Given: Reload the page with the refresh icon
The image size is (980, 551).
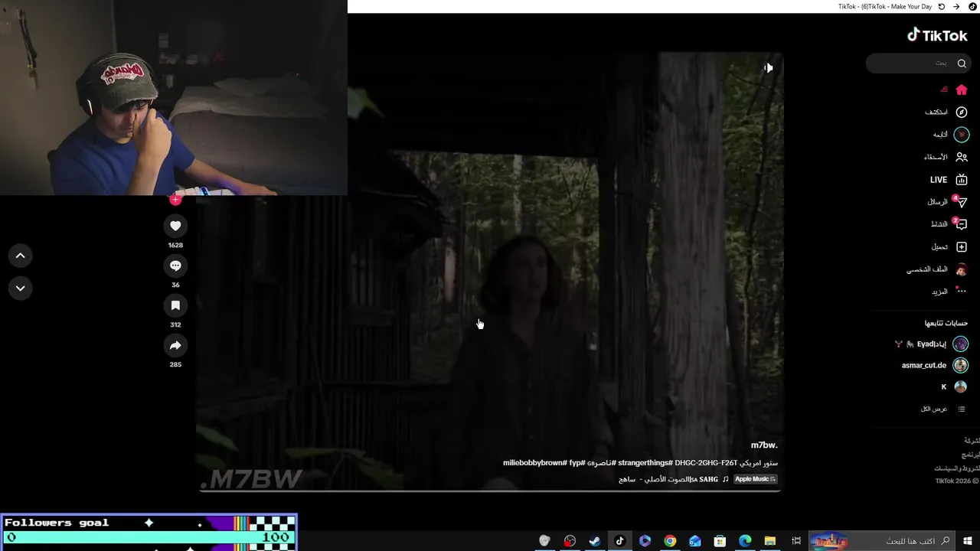Looking at the screenshot, I should 942,6.
